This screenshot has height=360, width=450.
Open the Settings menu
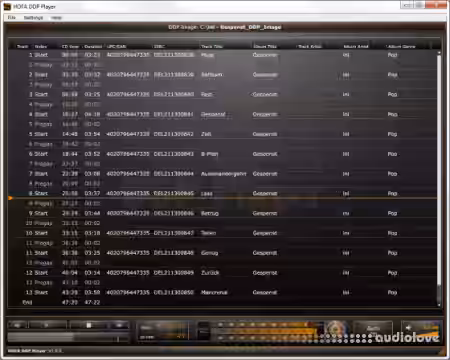pyautogui.click(x=33, y=17)
